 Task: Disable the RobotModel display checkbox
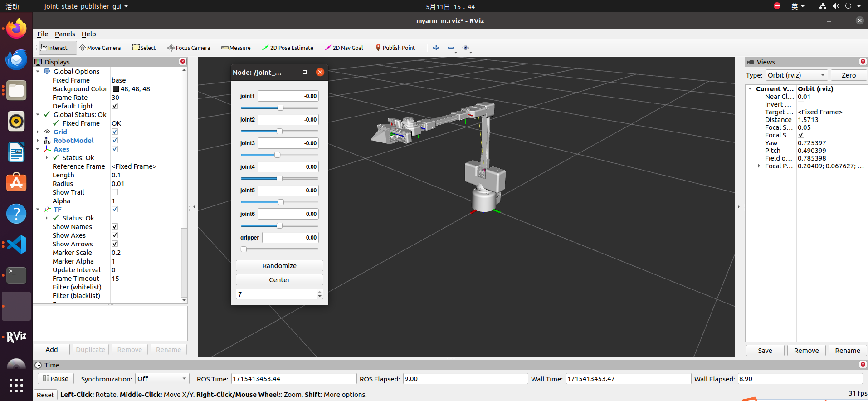(115, 141)
